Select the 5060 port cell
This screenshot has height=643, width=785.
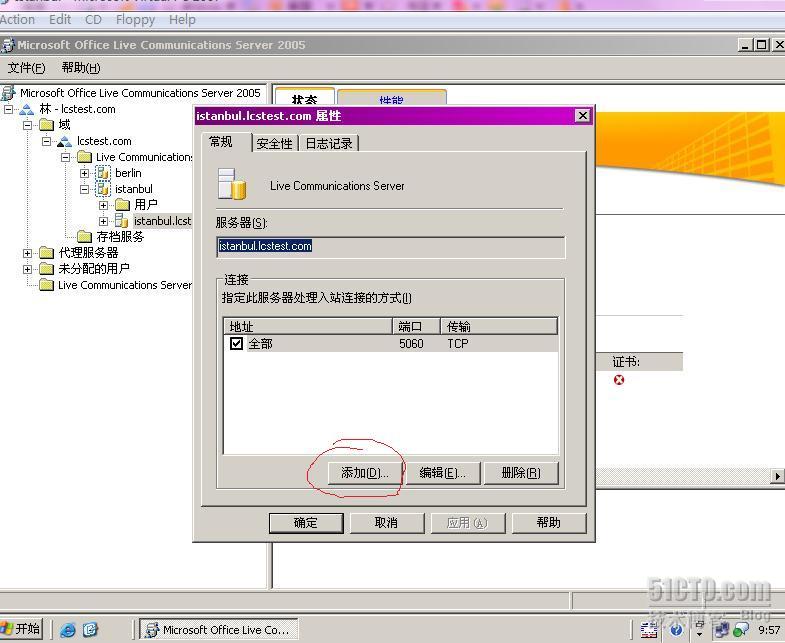click(411, 344)
